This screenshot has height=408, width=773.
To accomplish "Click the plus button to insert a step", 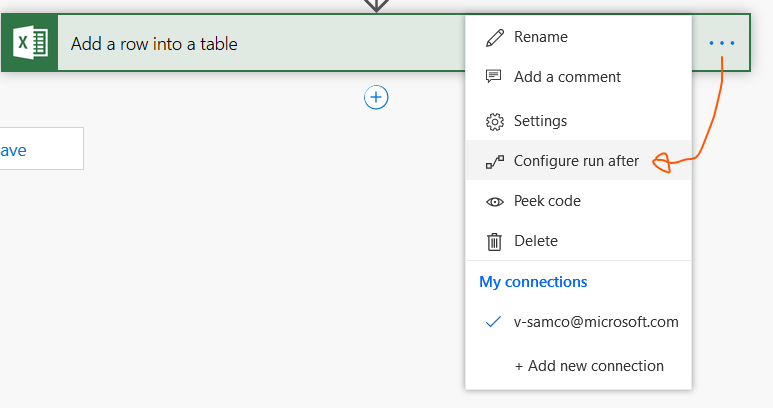I will click(x=376, y=97).
